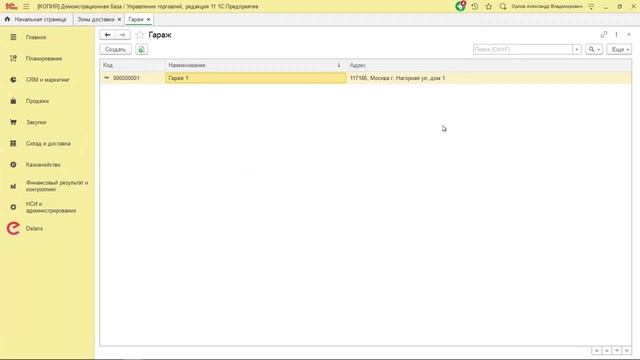Sort by Наименование column header
Viewport: 640px width, 360px height.
click(x=256, y=65)
